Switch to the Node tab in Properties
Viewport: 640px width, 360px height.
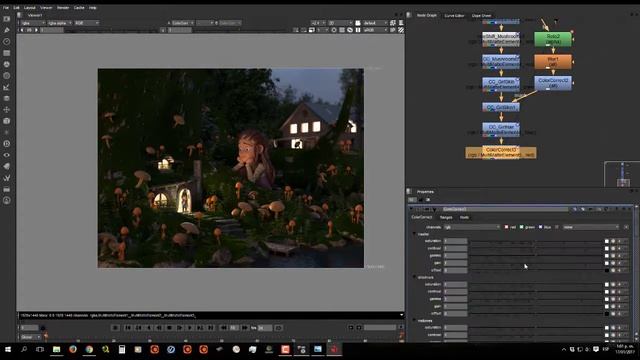tap(464, 218)
